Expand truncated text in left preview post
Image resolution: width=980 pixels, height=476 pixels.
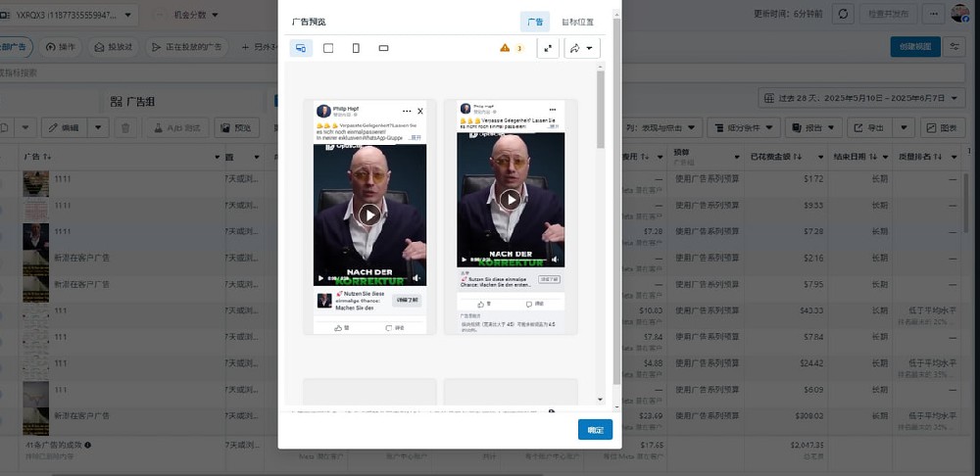coord(416,137)
